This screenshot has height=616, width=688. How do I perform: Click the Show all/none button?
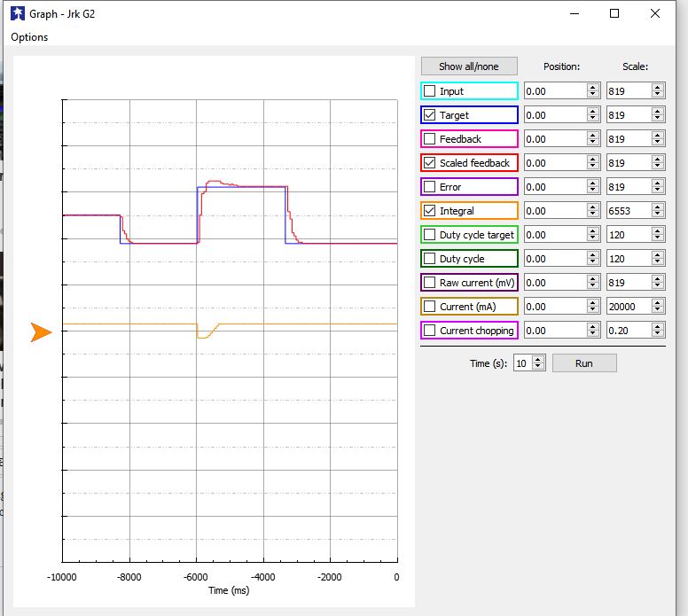[x=469, y=66]
